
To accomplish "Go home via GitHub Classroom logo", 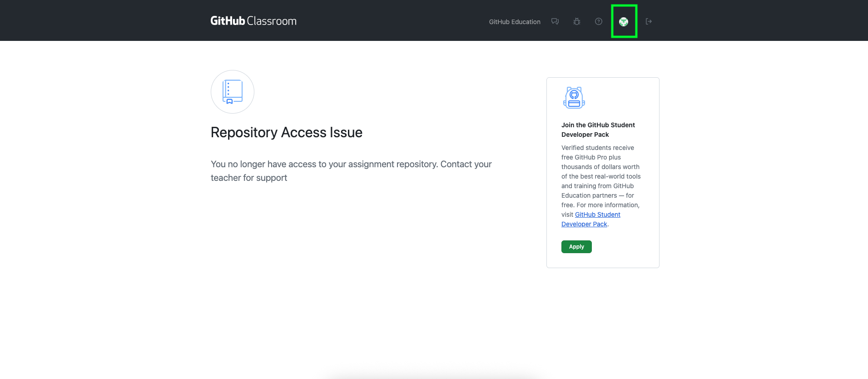I will [x=253, y=21].
